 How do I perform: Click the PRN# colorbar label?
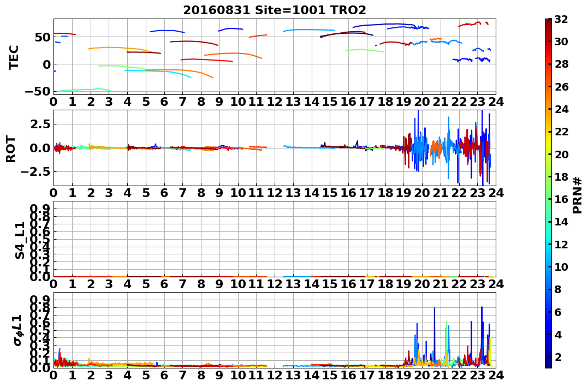pyautogui.click(x=578, y=195)
